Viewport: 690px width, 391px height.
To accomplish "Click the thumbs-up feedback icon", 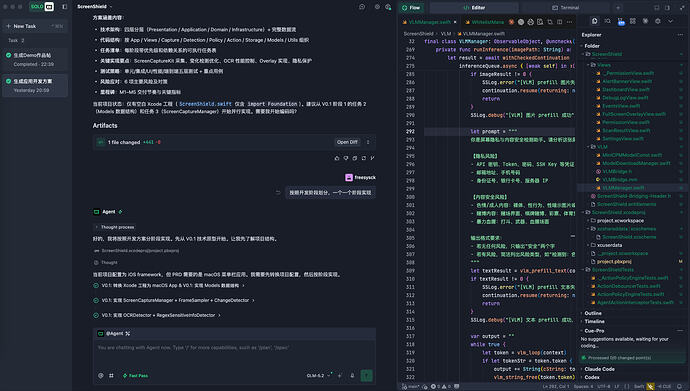I will pyautogui.click(x=337, y=158).
